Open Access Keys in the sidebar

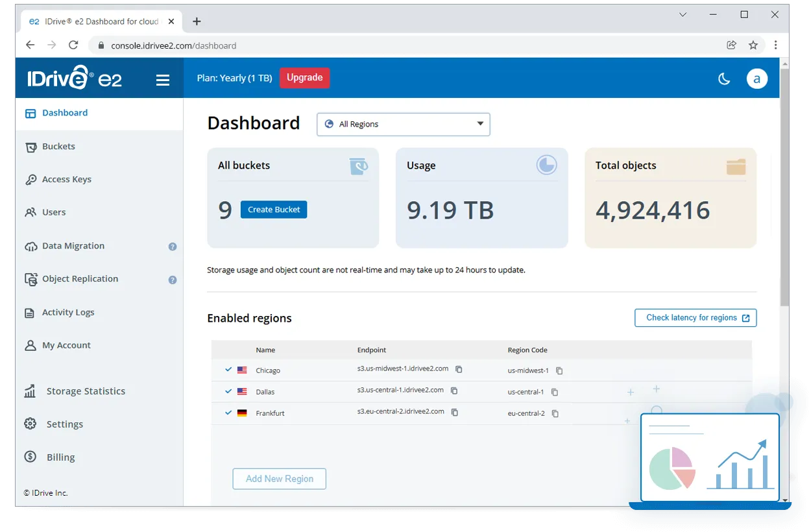pyautogui.click(x=66, y=180)
